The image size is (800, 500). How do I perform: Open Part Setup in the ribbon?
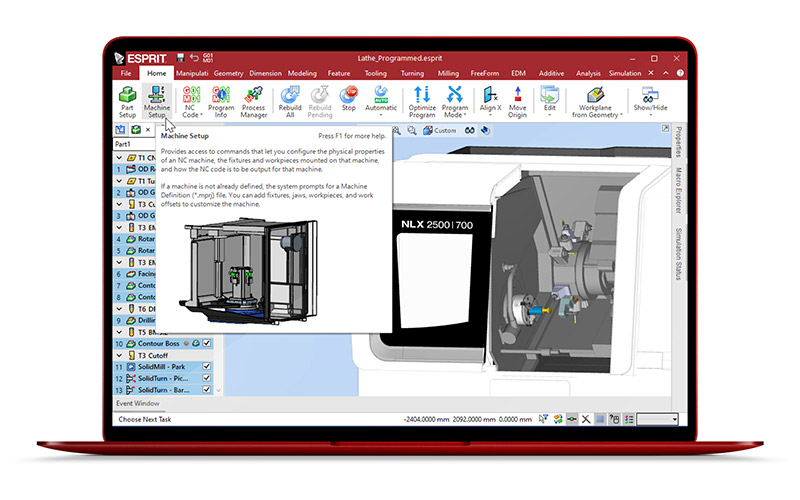tap(127, 100)
